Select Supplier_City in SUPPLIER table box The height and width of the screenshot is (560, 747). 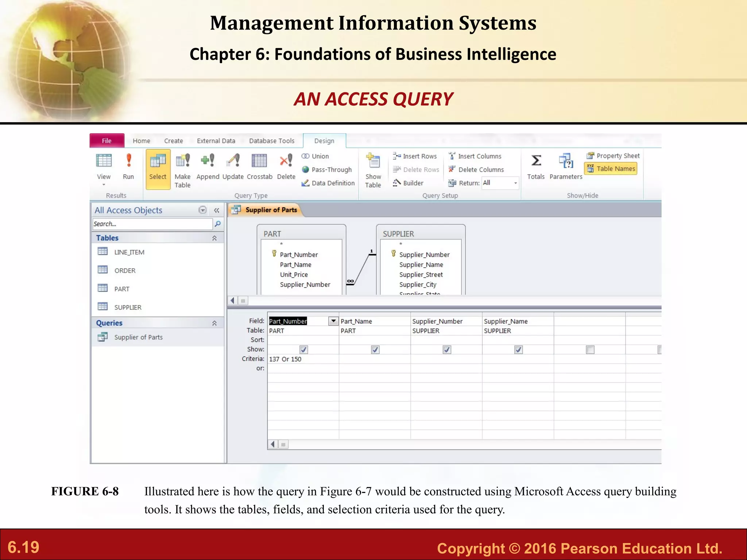(x=418, y=284)
